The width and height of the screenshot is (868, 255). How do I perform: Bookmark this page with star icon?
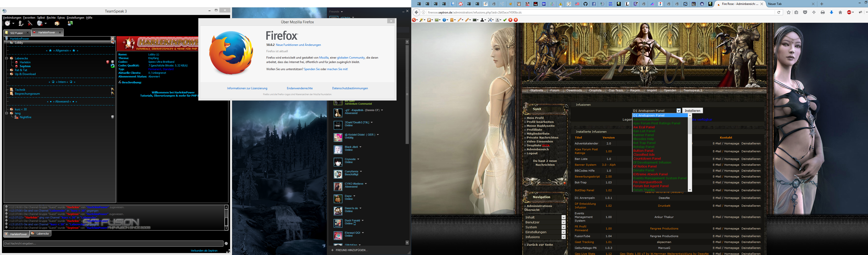789,13
